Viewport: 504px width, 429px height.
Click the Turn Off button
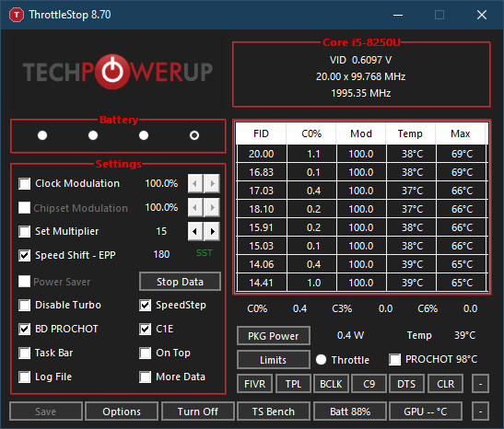tap(198, 412)
